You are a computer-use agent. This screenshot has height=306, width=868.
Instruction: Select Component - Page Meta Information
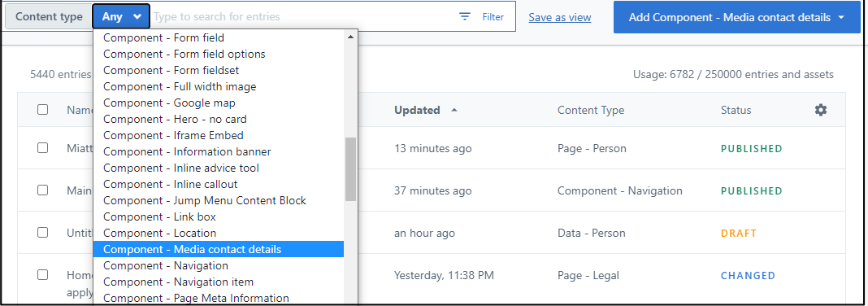point(219,298)
